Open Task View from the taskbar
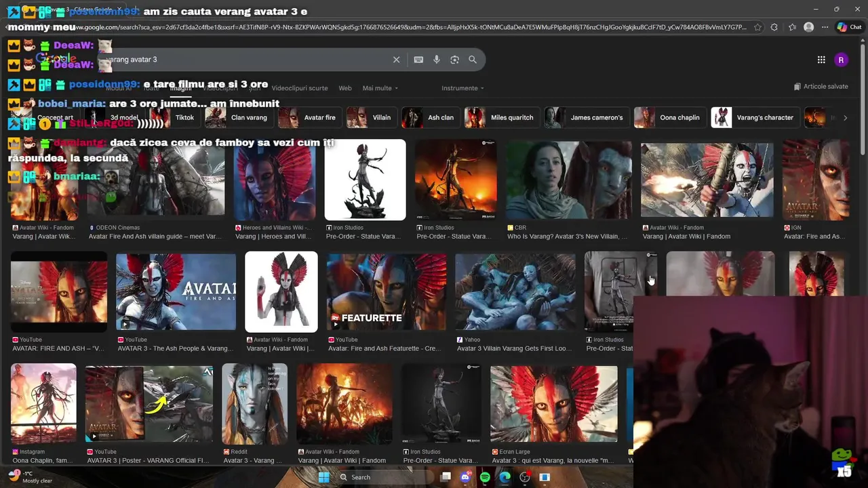Image resolution: width=868 pixels, height=488 pixels. [446, 477]
